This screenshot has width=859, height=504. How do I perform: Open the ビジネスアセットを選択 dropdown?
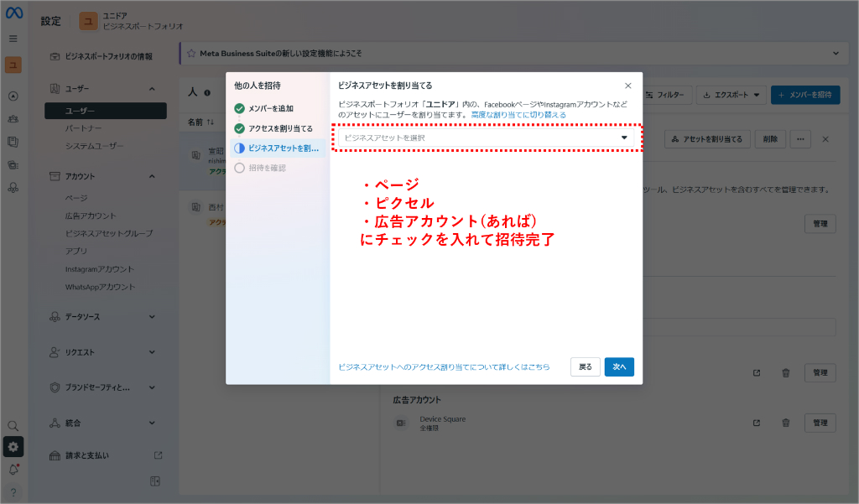point(487,137)
